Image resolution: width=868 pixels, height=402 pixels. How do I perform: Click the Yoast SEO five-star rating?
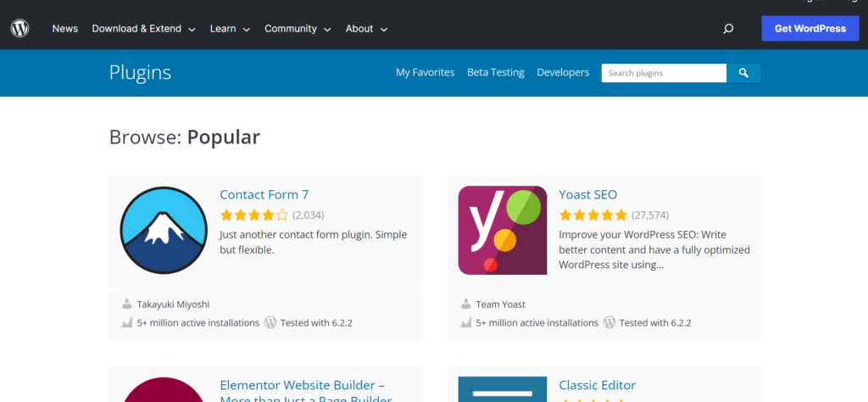(593, 215)
